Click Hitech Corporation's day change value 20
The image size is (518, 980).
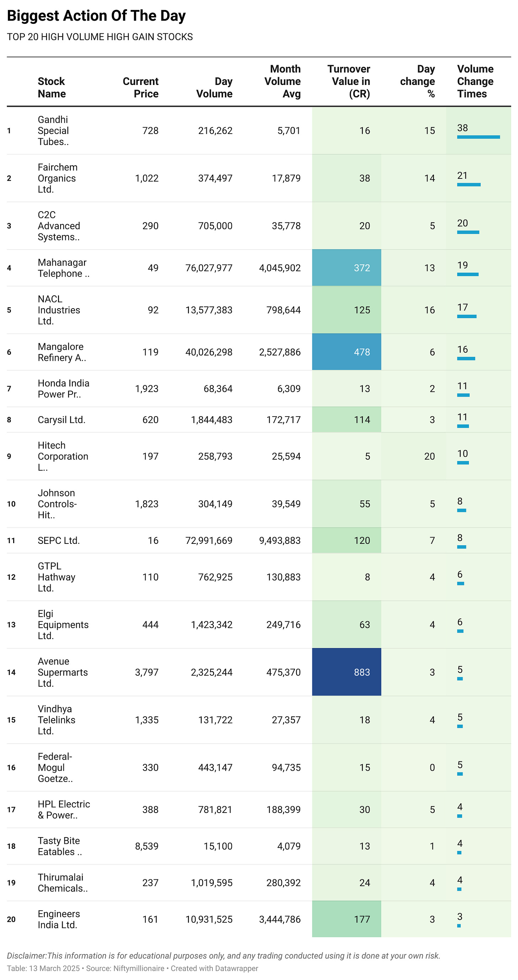(429, 456)
